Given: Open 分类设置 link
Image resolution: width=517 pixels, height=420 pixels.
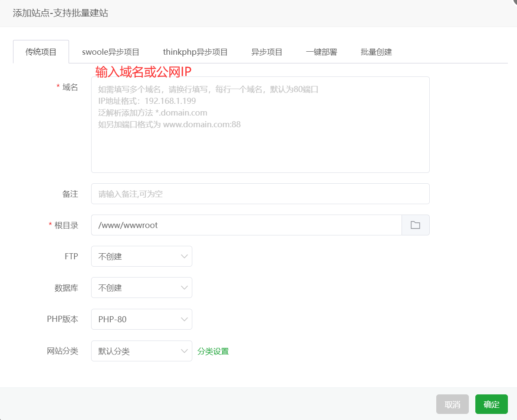Looking at the screenshot, I should (213, 351).
